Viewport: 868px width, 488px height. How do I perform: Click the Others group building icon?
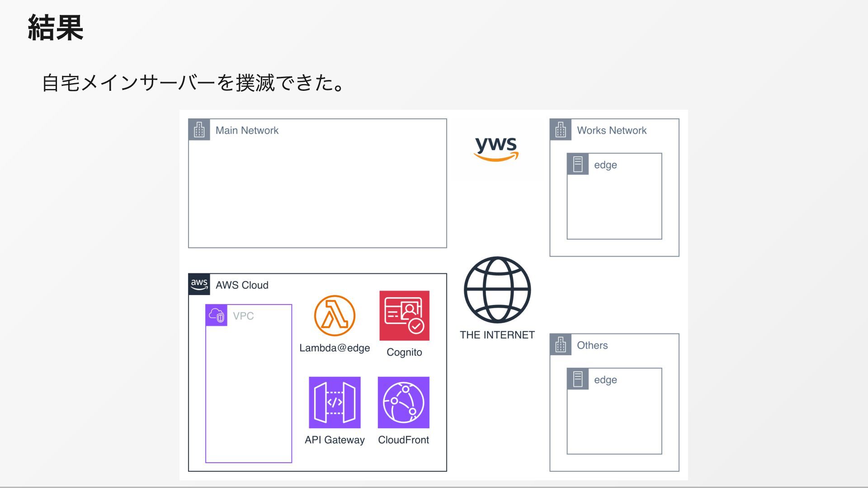point(561,345)
